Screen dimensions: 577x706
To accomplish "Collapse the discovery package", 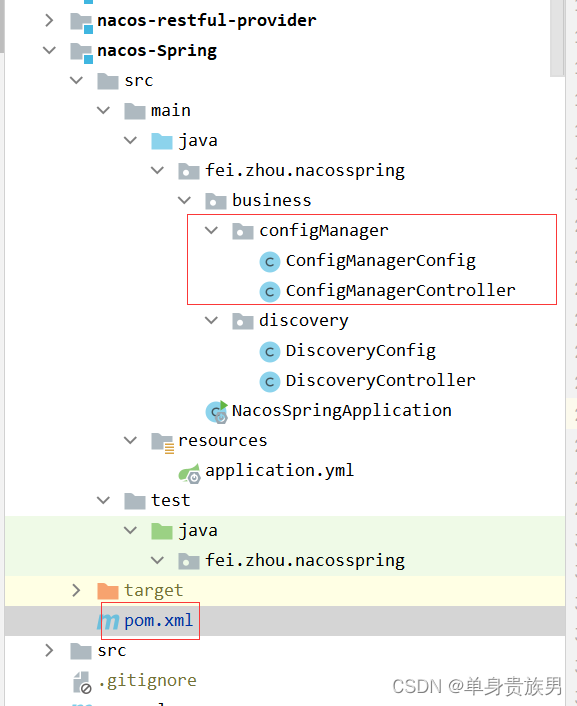I will pos(212,321).
